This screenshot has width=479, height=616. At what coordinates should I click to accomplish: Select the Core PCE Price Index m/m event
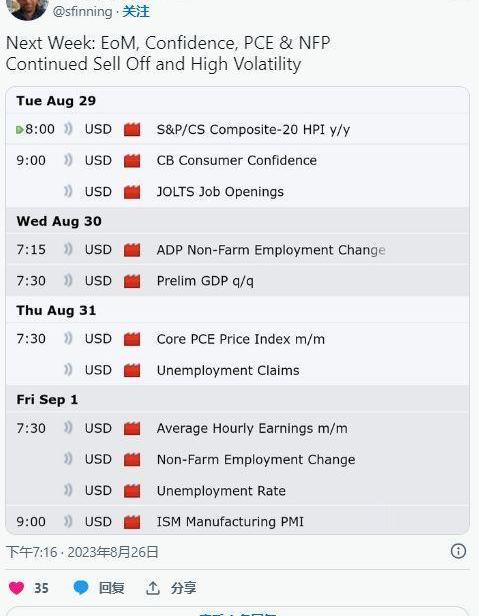pyautogui.click(x=240, y=339)
